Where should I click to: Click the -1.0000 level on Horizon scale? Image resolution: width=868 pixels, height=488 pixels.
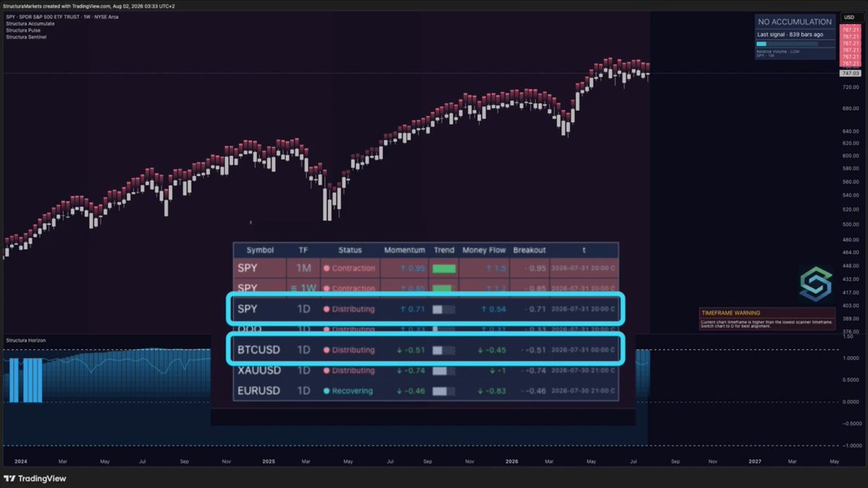(x=850, y=445)
